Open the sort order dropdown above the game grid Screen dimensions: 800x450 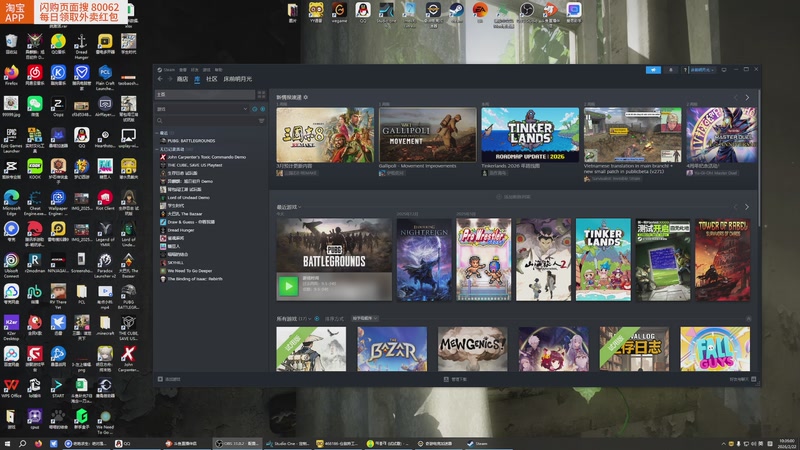point(364,318)
